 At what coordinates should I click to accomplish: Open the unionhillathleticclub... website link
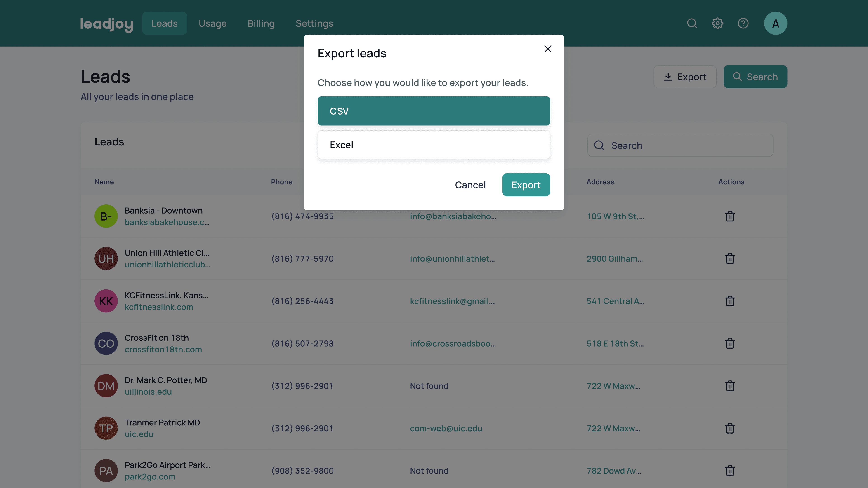pos(167,265)
